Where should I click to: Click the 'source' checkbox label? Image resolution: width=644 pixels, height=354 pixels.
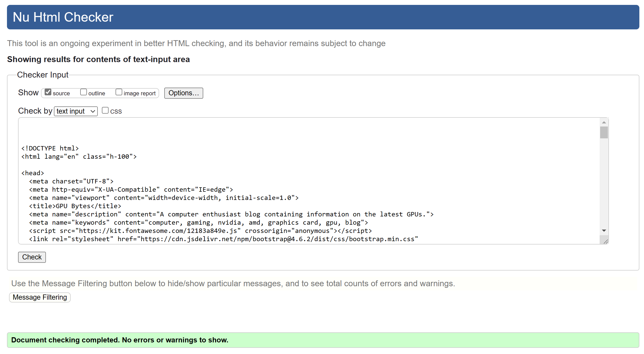(x=61, y=94)
